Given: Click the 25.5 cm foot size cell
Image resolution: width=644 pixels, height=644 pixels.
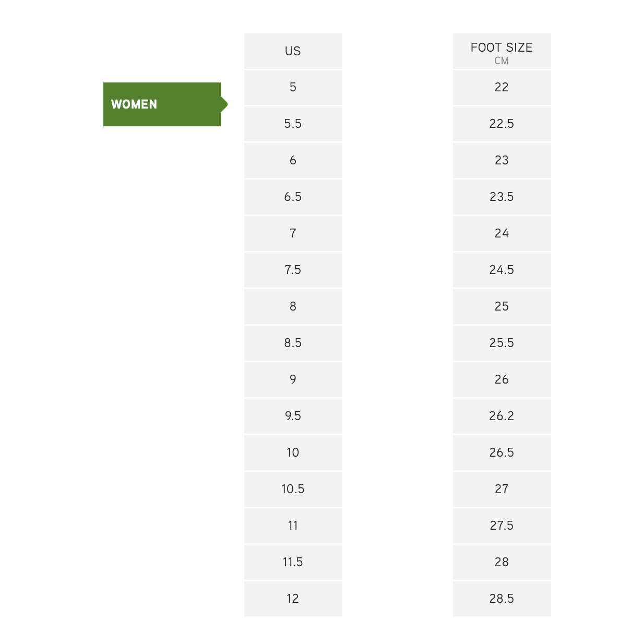Looking at the screenshot, I should coord(502,343).
